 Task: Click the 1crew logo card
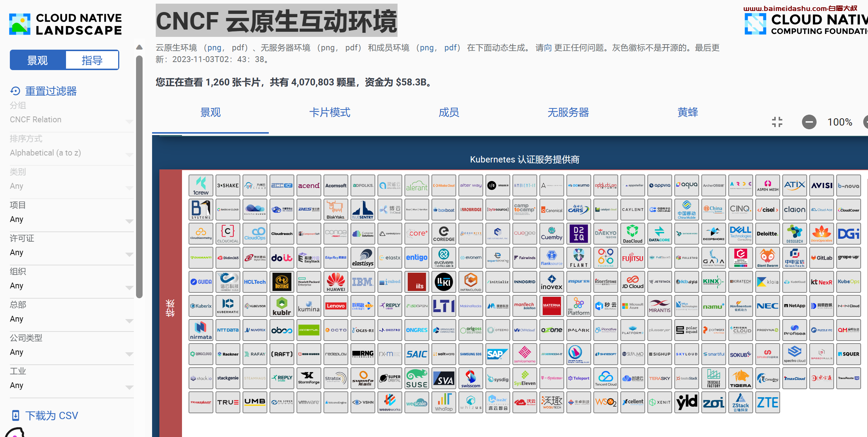coord(201,185)
